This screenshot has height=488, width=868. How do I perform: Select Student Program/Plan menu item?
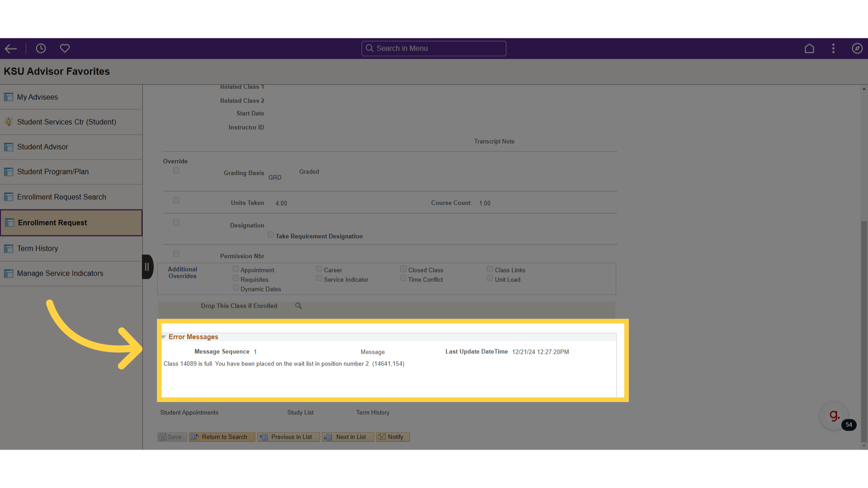coord(71,172)
